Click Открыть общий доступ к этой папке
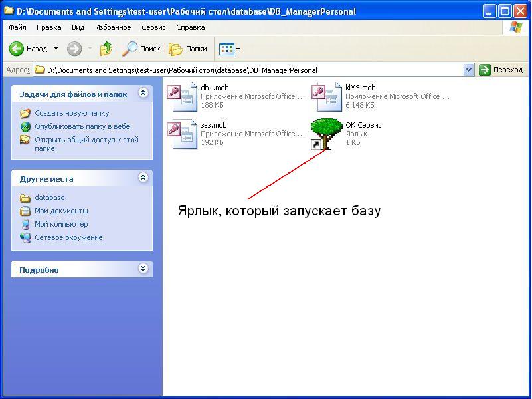This screenshot has width=532, height=399. point(86,144)
